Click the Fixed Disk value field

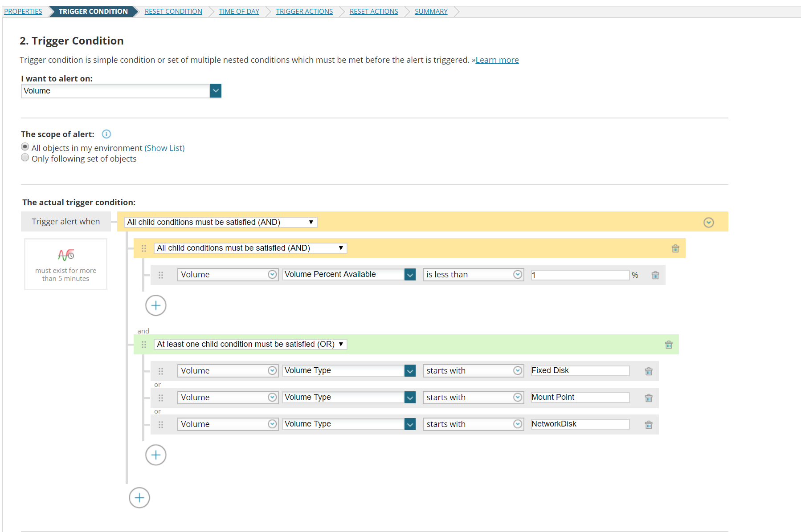[580, 371]
